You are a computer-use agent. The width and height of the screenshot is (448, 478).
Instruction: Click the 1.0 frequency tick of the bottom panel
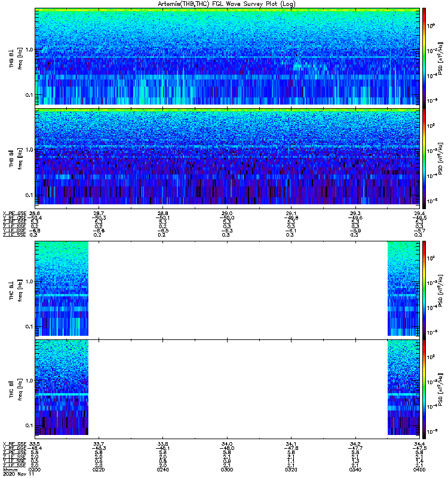click(29, 381)
